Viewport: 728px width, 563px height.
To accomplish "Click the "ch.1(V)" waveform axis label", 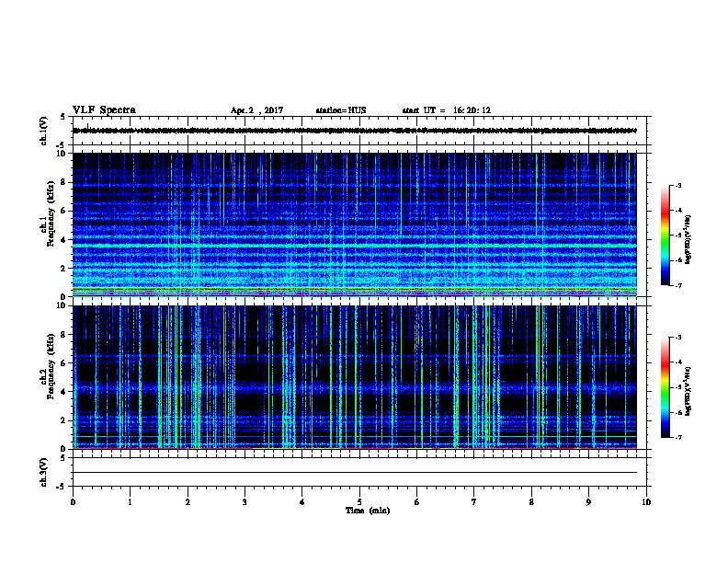I will pyautogui.click(x=44, y=131).
